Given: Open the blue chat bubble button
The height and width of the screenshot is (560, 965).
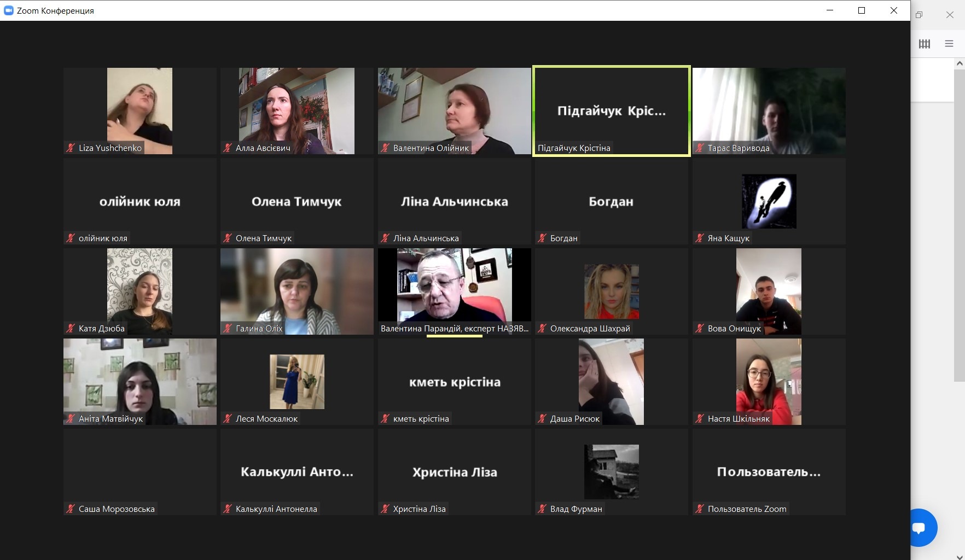Looking at the screenshot, I should [x=920, y=528].
